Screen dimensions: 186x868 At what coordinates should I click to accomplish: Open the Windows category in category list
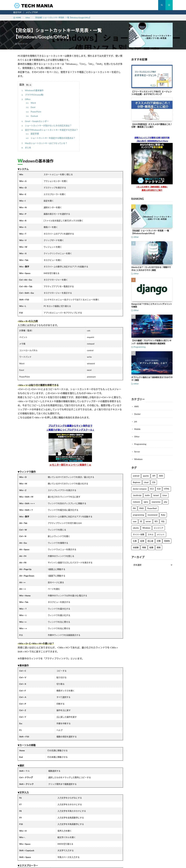click(x=138, y=459)
